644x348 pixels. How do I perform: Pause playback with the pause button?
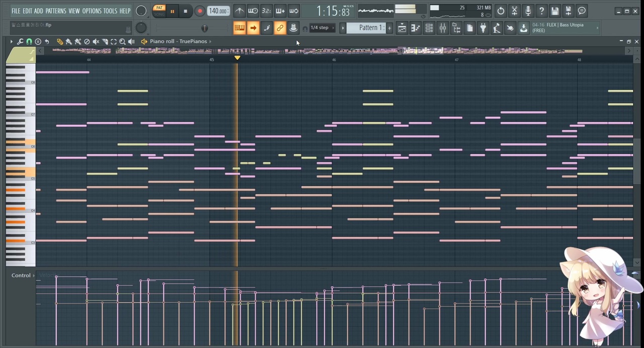pyautogui.click(x=173, y=11)
